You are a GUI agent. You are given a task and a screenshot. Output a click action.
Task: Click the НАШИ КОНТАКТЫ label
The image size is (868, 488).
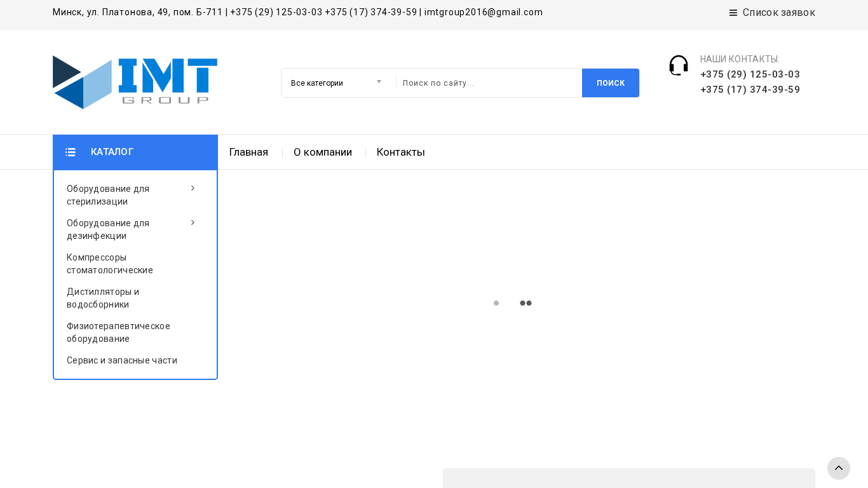(x=740, y=59)
